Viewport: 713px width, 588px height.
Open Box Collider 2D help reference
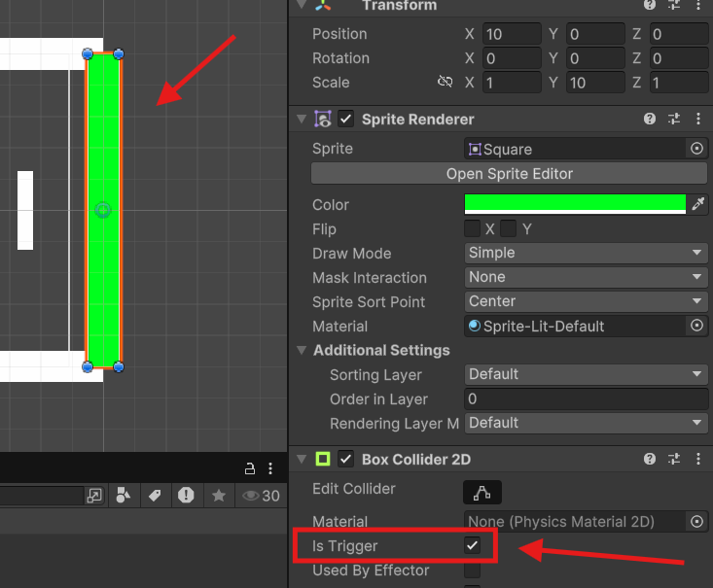click(650, 459)
